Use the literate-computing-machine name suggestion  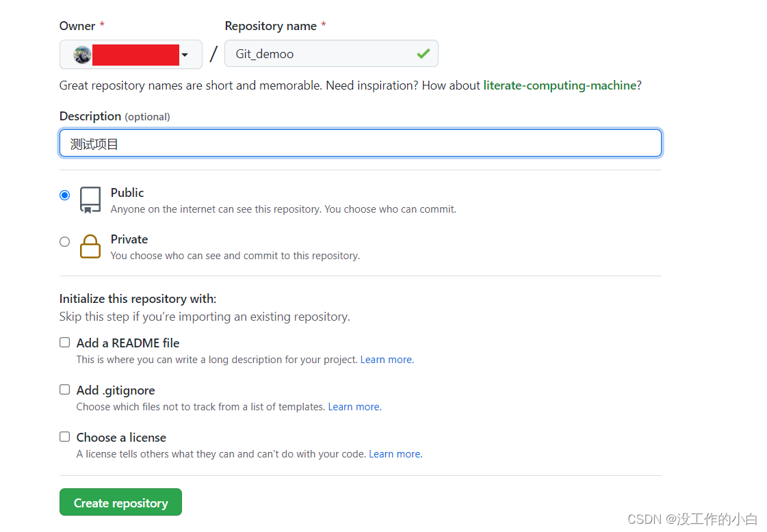560,85
